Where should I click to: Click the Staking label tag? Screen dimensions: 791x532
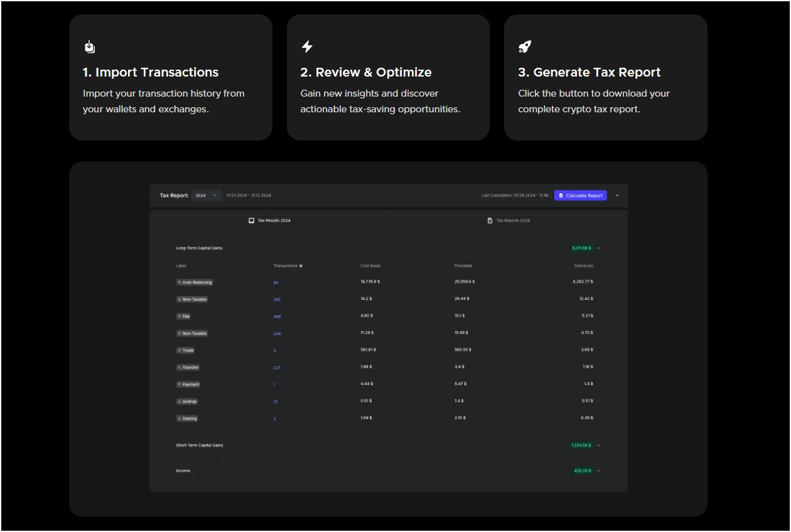tap(187, 418)
